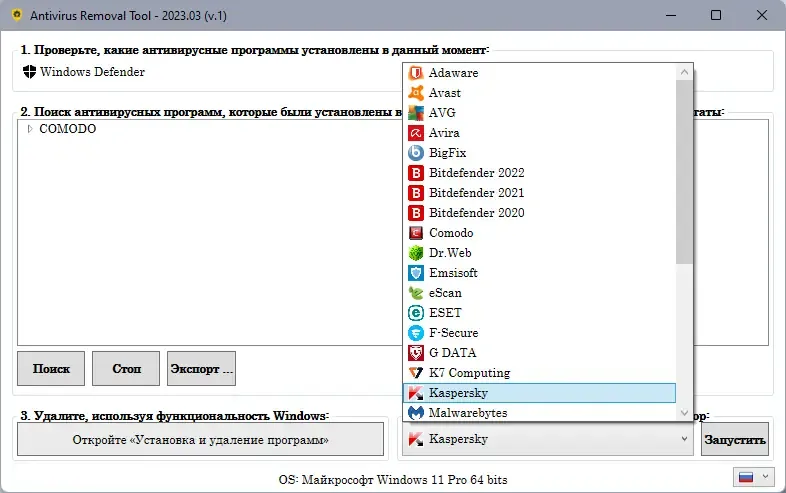Choose Malwarebytes from the dropdown list
This screenshot has width=786, height=493.
[539, 413]
